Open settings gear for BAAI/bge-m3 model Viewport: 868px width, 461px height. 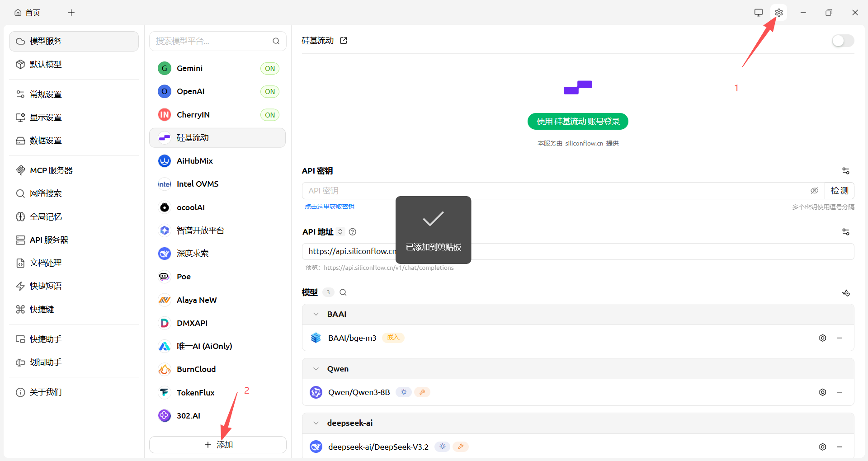pos(823,338)
